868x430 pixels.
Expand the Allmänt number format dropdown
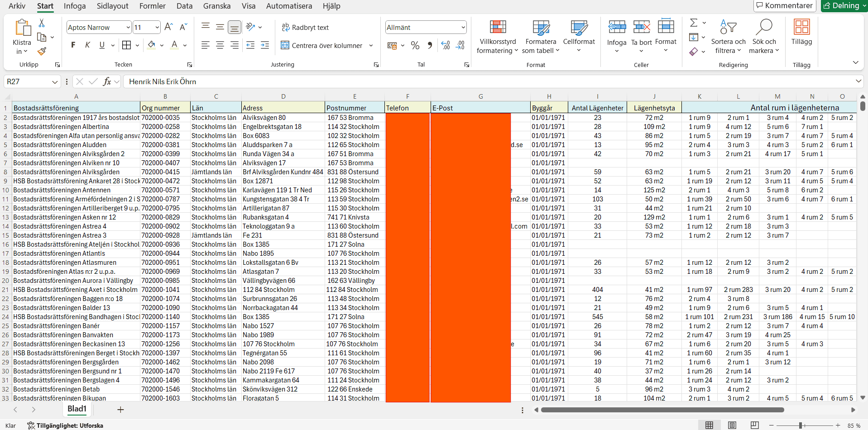click(463, 28)
